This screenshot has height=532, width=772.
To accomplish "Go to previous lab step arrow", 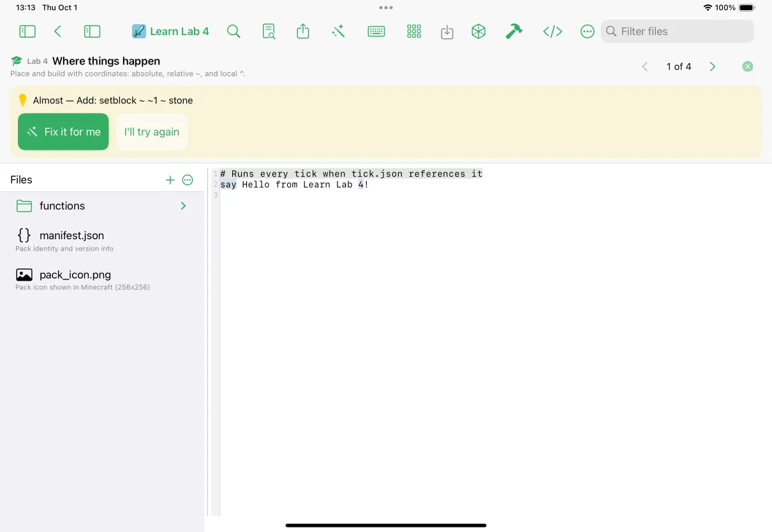I will (645, 66).
